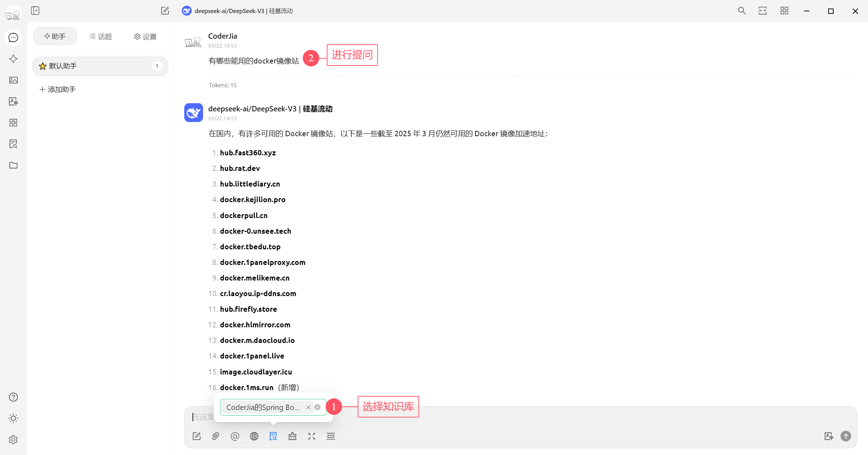Click the DeepSeek model avatar in the reply
The image size is (868, 455).
(193, 112)
